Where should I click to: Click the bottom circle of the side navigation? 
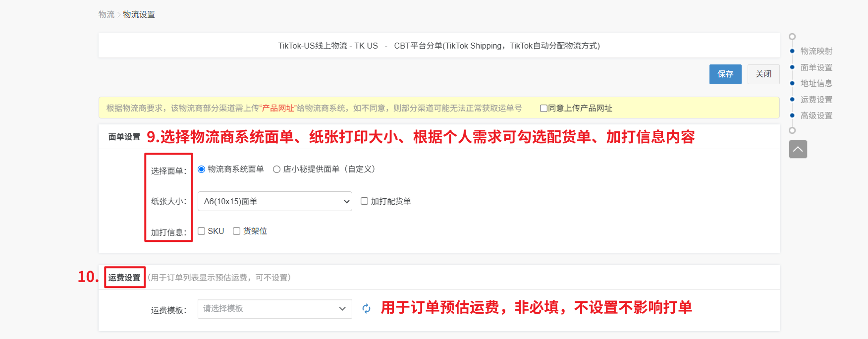(792, 130)
